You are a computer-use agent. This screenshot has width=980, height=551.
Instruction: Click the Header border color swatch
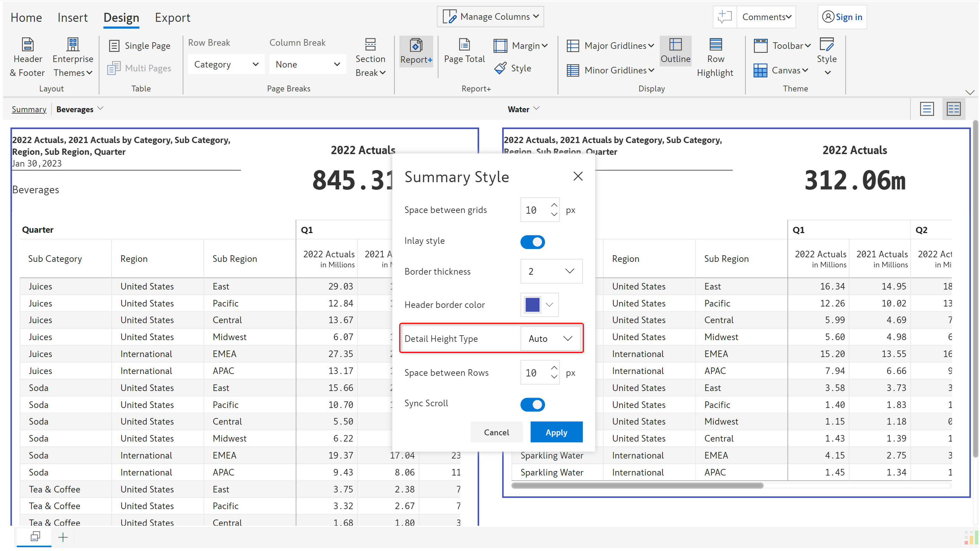[x=532, y=304]
